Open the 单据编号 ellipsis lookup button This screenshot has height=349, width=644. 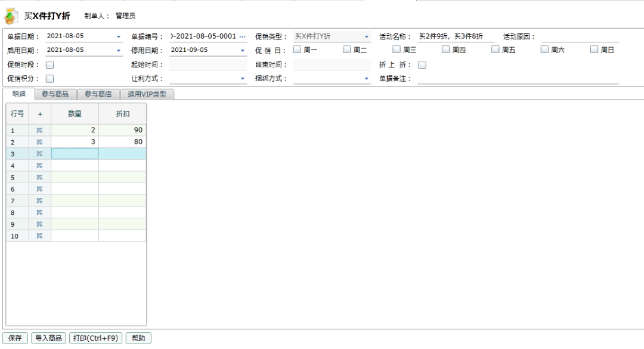(x=242, y=36)
